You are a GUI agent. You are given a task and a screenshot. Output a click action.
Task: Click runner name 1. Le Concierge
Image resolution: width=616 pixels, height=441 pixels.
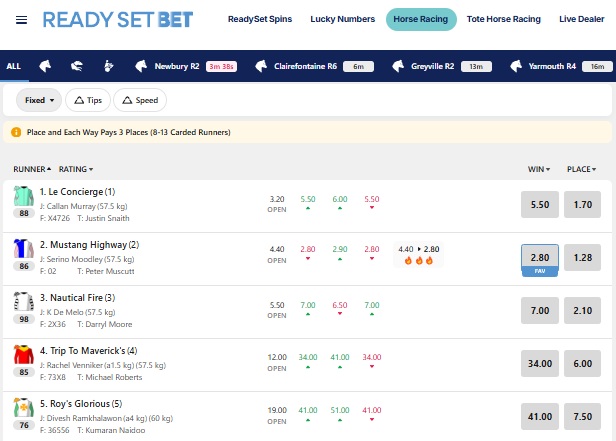(77, 192)
